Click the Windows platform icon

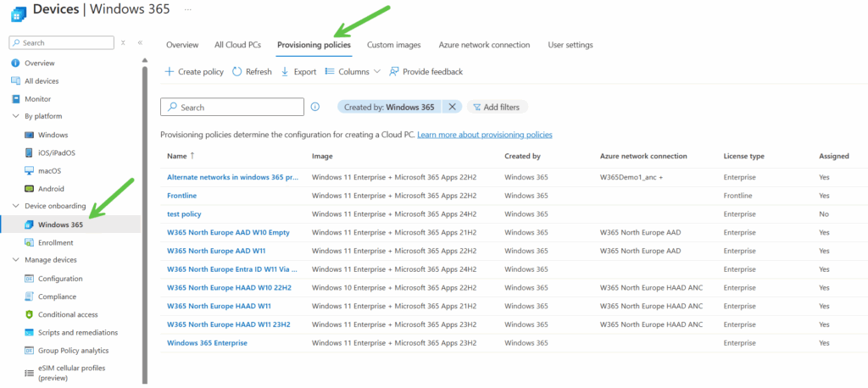(30, 135)
